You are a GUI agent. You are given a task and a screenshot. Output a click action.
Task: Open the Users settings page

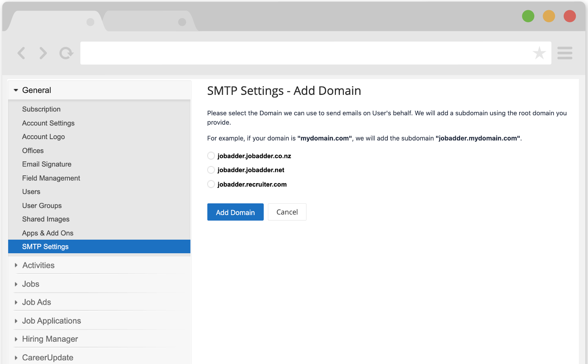[31, 192]
